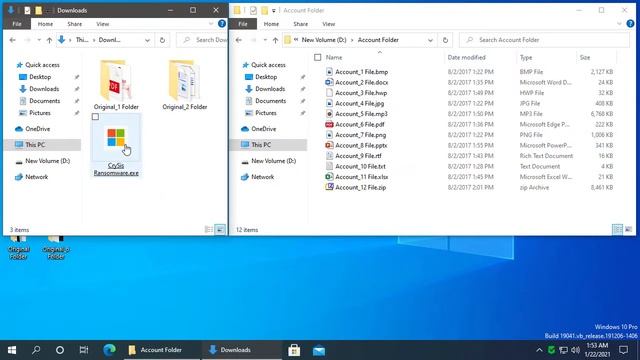Open recent locations dropdown in Downloads window

pos(39,40)
